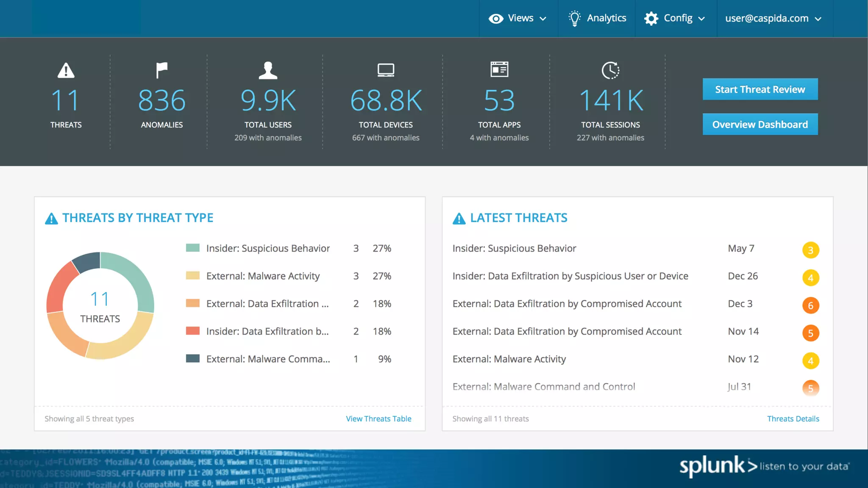Click the Total Sessions clock icon
The width and height of the screenshot is (868, 488).
point(610,70)
